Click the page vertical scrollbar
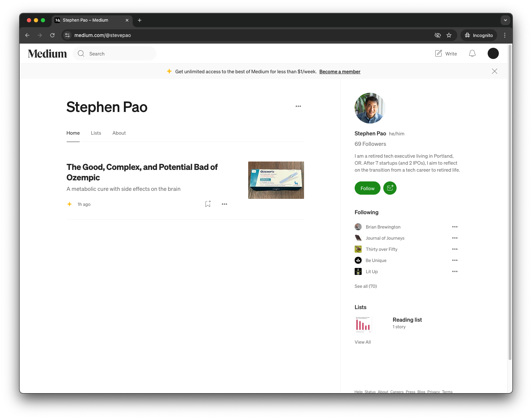 (x=510, y=202)
